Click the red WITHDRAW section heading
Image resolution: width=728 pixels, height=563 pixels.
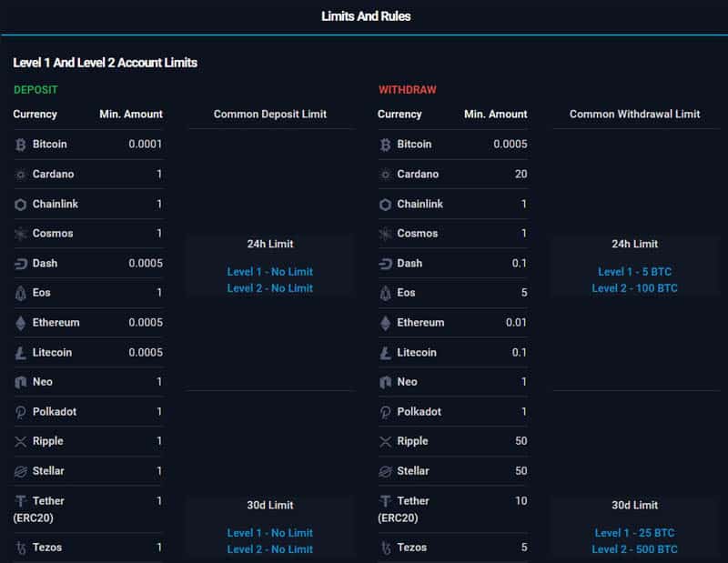coord(407,90)
